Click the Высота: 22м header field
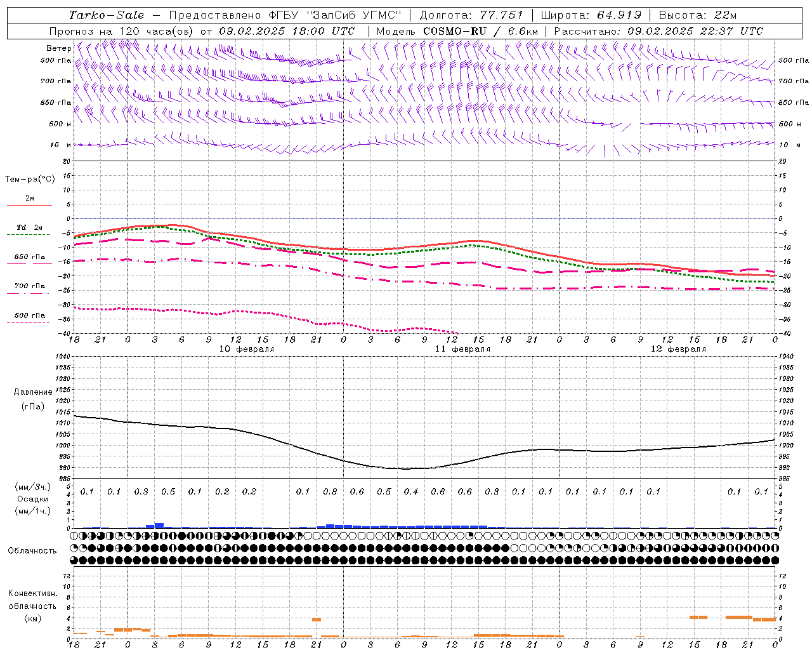 click(698, 15)
